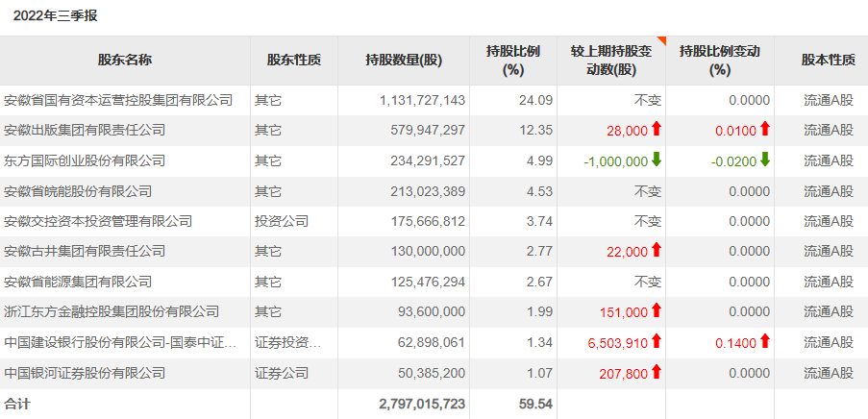Click total share count 2,797,015,723

[422, 404]
